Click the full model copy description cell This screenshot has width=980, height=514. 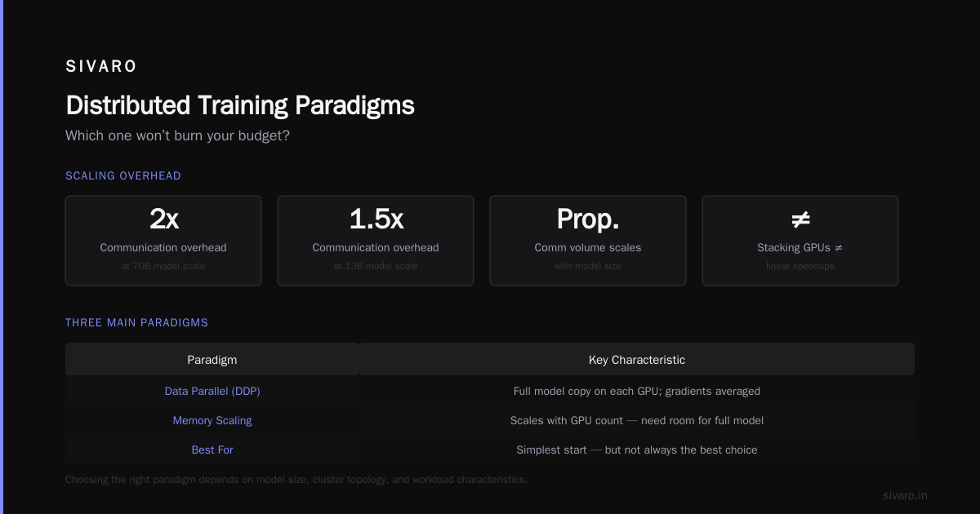[637, 392]
